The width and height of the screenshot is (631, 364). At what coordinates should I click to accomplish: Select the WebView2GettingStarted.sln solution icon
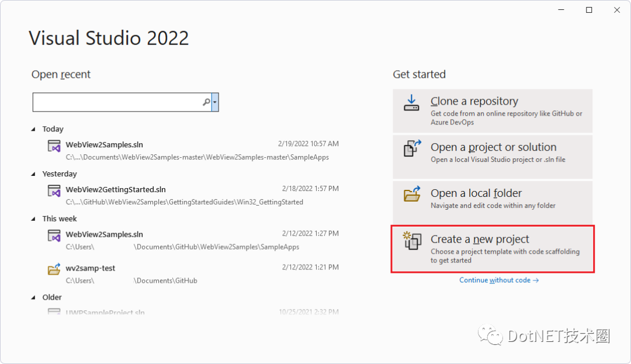[x=53, y=191]
